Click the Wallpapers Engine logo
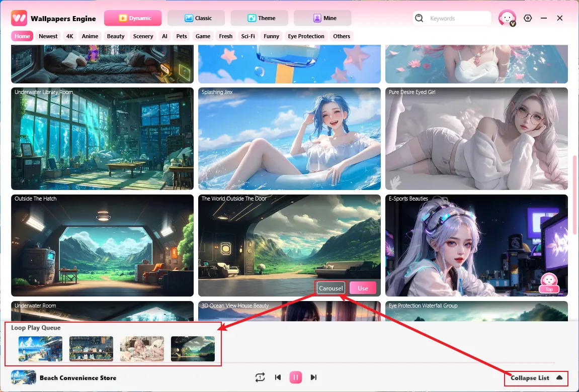 tap(19, 18)
